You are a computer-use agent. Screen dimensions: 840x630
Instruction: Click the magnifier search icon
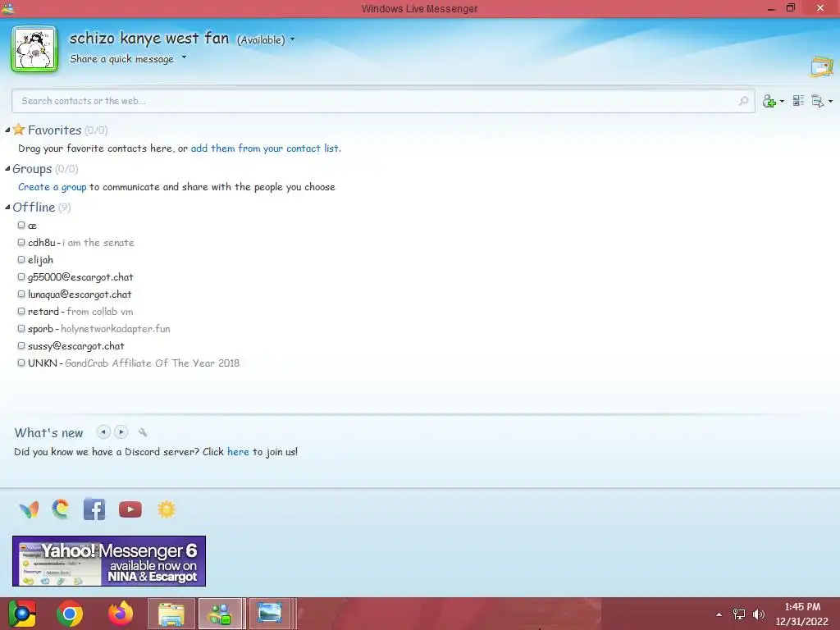click(x=743, y=101)
